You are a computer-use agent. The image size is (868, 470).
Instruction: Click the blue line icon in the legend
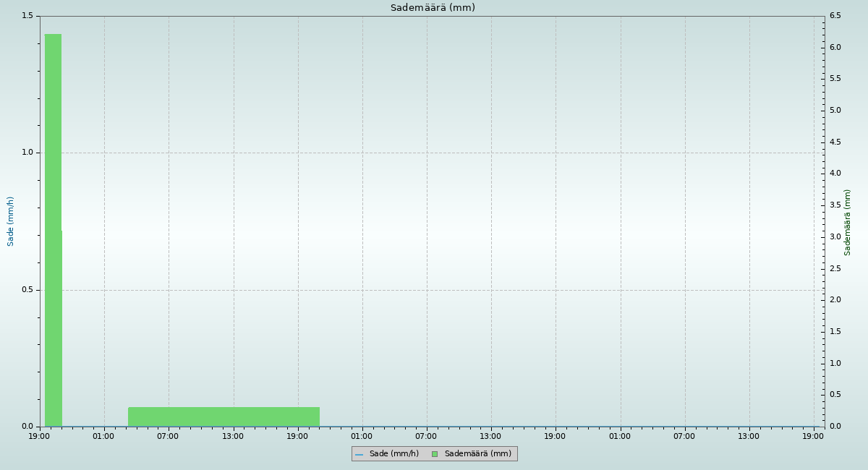(359, 454)
